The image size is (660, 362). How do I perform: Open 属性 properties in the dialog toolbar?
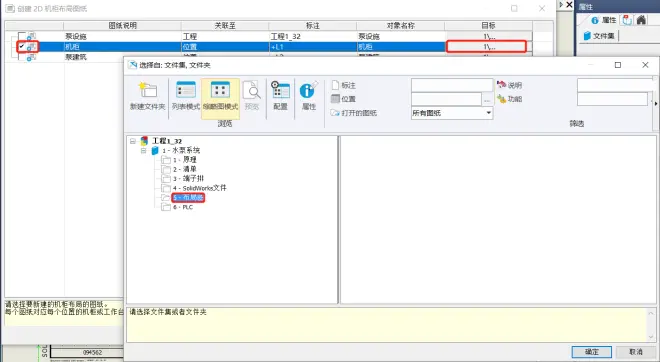(309, 96)
